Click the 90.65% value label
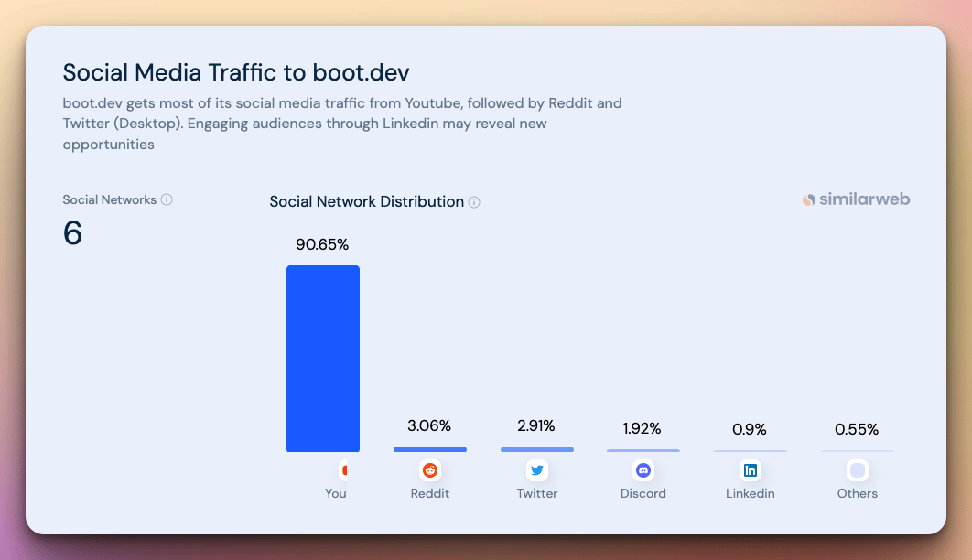Screen dimensions: 972x560 coord(322,244)
